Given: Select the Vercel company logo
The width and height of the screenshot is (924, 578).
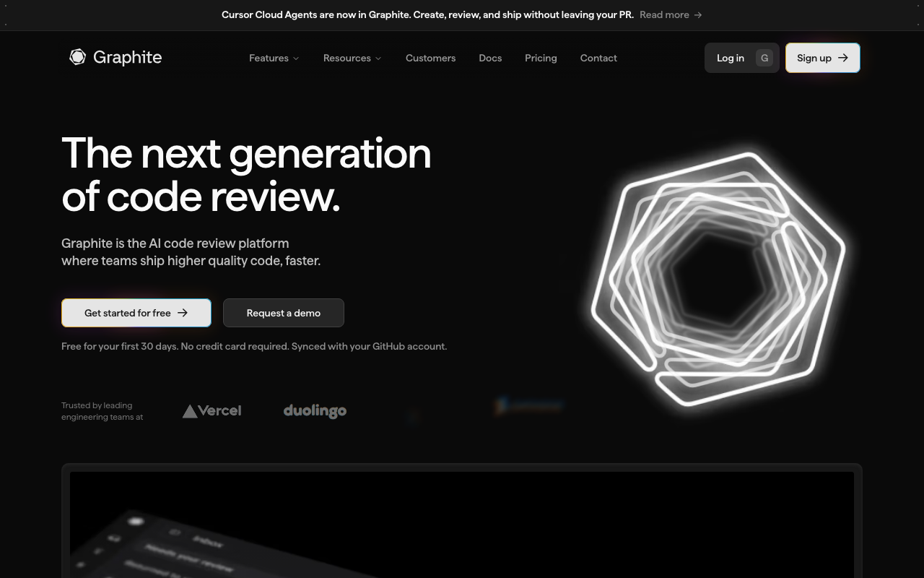Looking at the screenshot, I should 212,410.
